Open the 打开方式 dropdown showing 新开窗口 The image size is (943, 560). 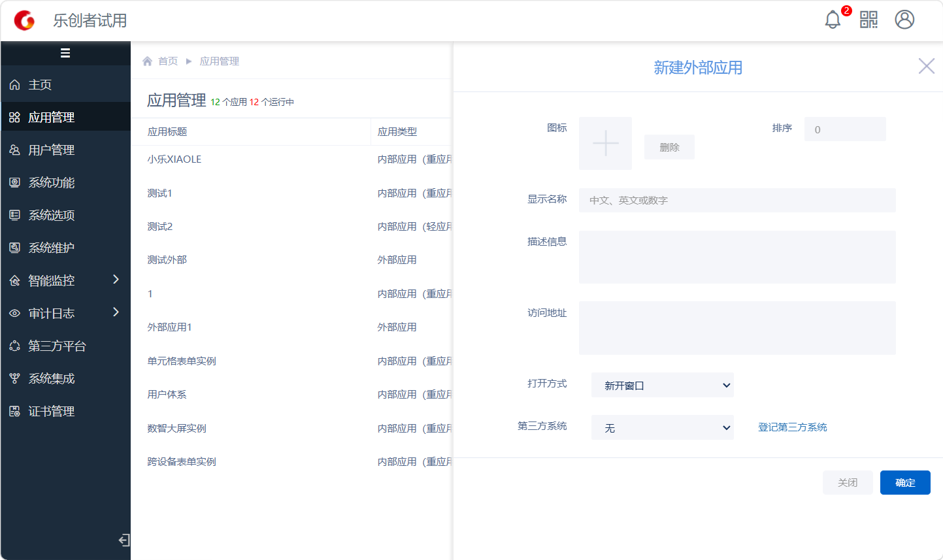[663, 385]
